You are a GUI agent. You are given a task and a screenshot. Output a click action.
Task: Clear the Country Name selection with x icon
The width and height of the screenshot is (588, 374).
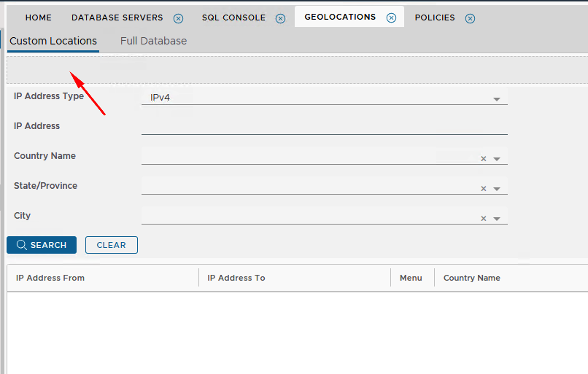(483, 159)
